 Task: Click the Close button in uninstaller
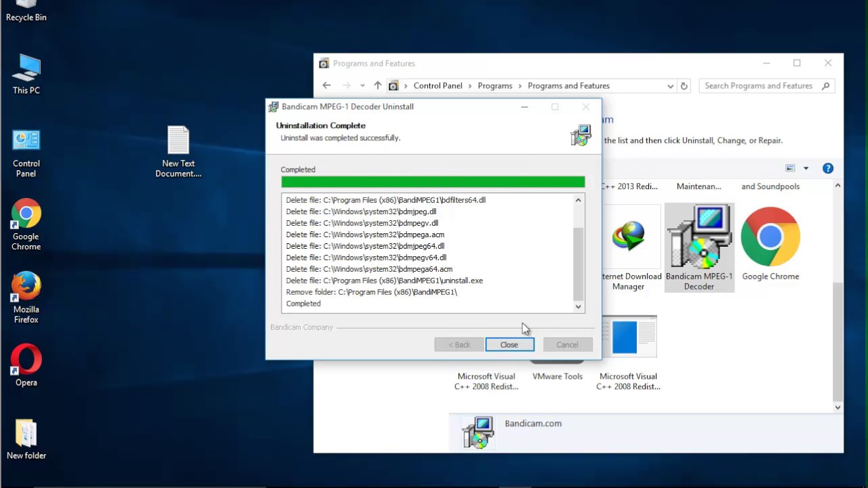[509, 345]
